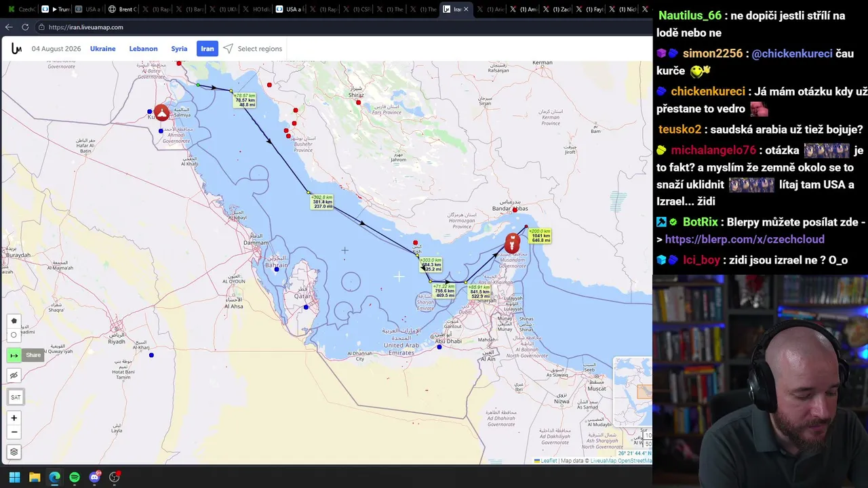
Task: Click the blue event dot in Bahrain
Action: [276, 269]
